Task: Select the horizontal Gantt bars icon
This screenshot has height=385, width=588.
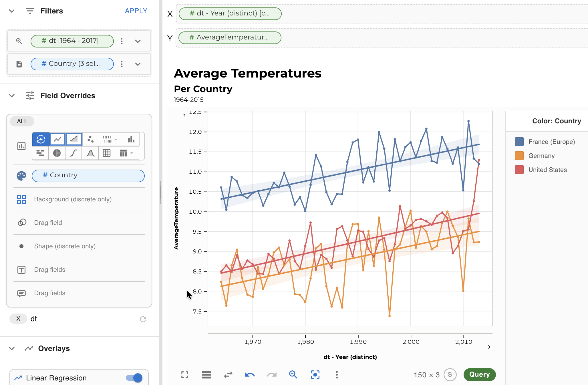Action: (40, 153)
